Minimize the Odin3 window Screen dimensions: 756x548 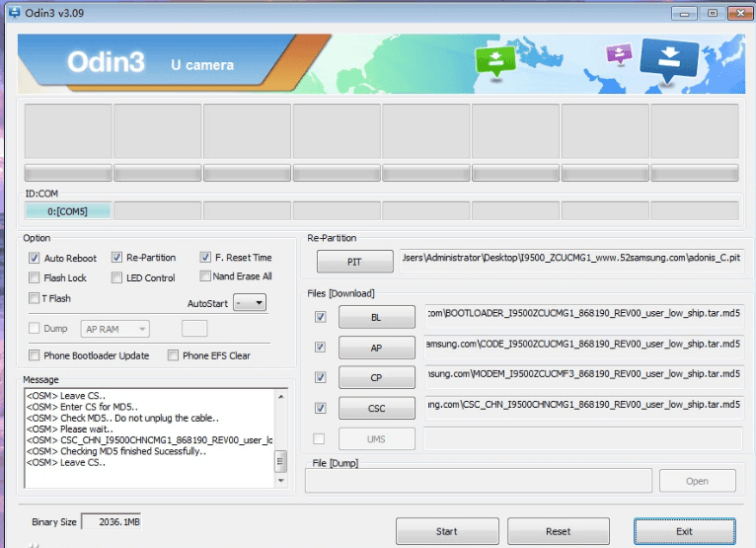pyautogui.click(x=685, y=14)
